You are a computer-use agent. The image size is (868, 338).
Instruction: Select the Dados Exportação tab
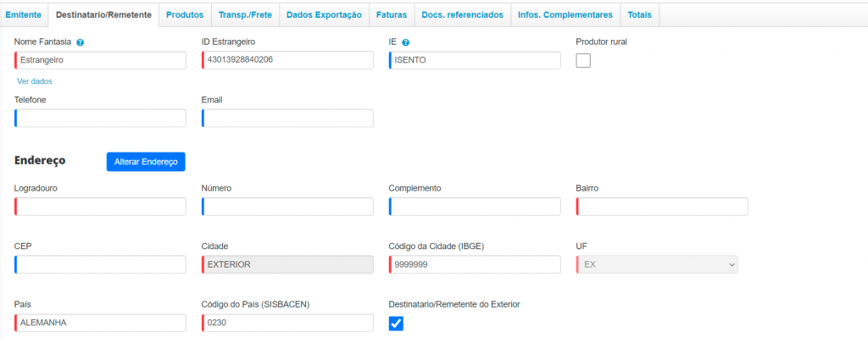point(325,15)
